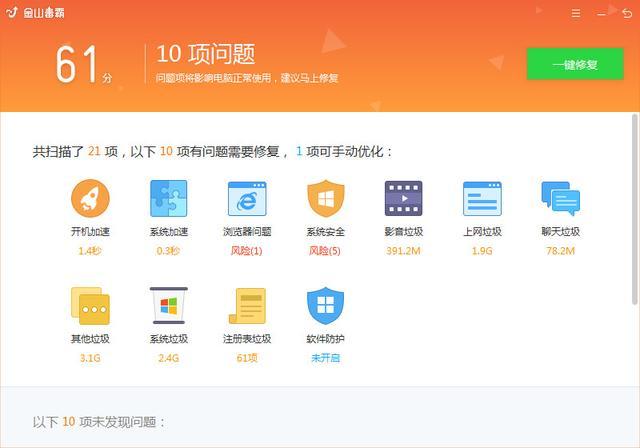Click the 78.2M value under 聊天垃圾
This screenshot has width=640, height=448.
pyautogui.click(x=560, y=251)
